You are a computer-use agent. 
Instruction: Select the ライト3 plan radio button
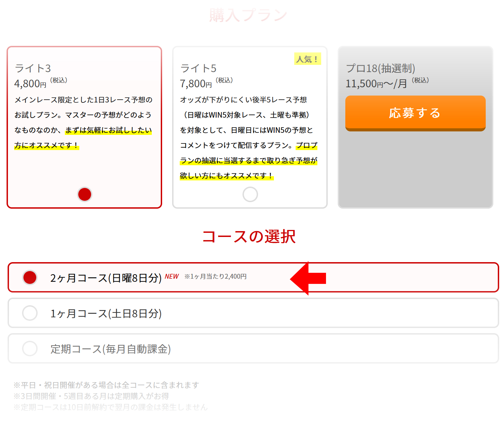(85, 194)
